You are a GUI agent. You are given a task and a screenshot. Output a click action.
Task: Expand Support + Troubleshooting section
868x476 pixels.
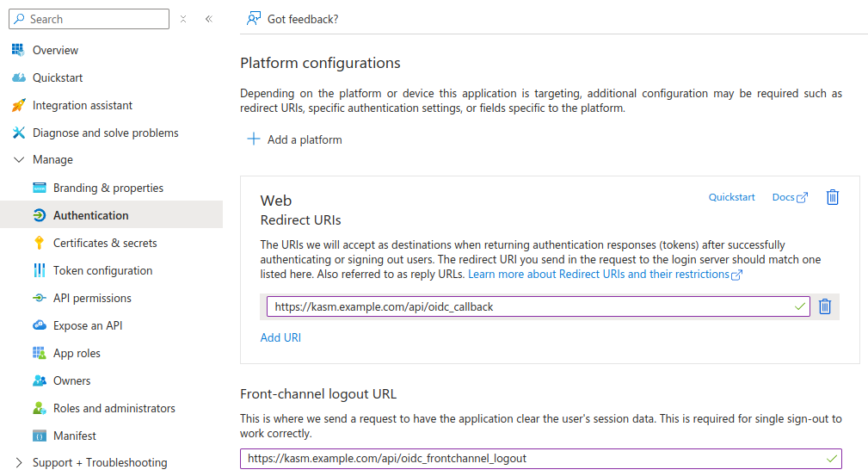click(x=19, y=463)
